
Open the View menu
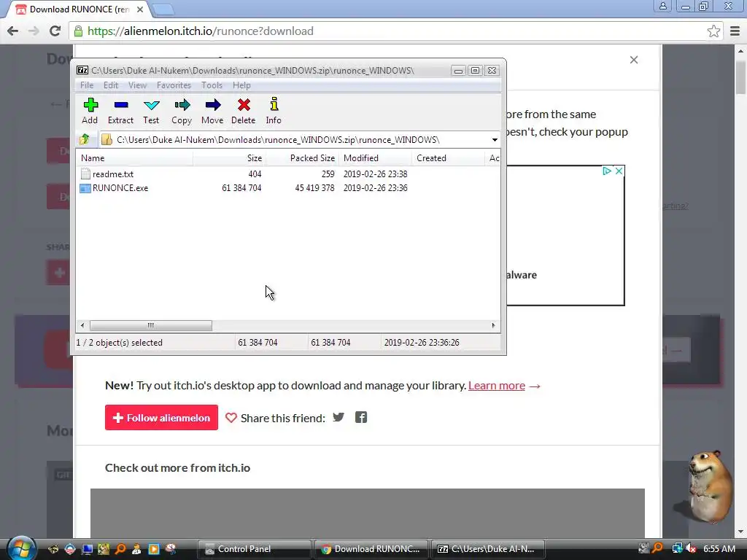point(137,85)
